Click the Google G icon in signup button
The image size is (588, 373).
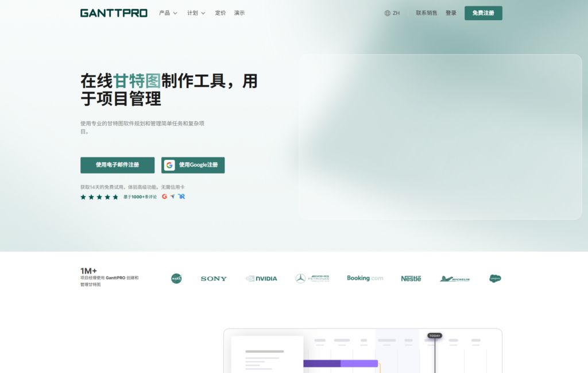(x=169, y=165)
